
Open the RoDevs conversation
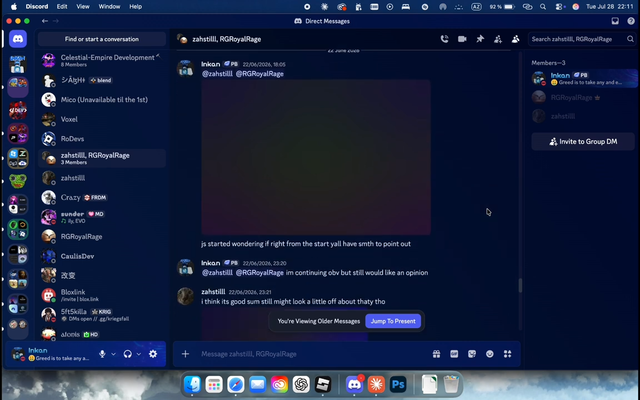tap(102, 139)
